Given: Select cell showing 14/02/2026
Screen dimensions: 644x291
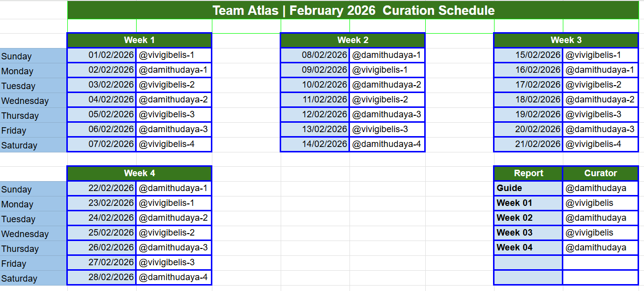Looking at the screenshot, I should click(315, 144).
